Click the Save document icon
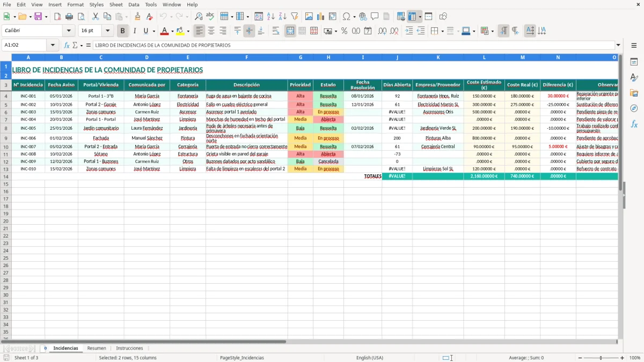This screenshot has width=644, height=362. click(38, 17)
